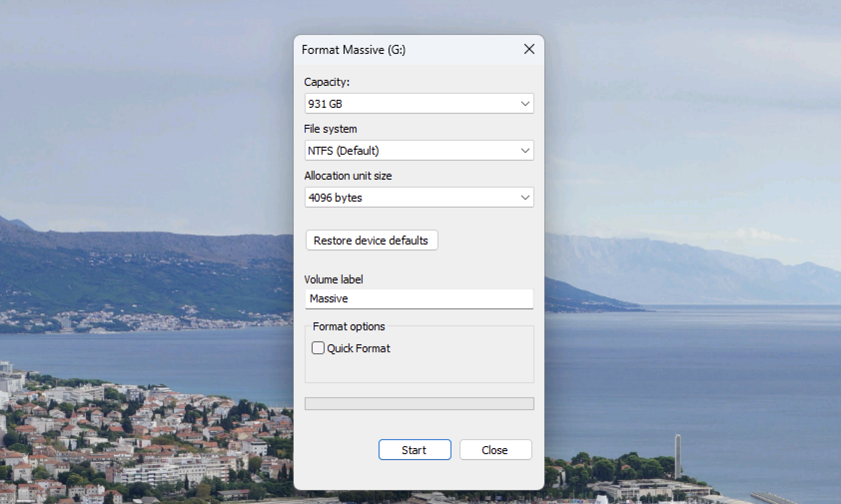This screenshot has height=504, width=841.
Task: Enable the Quick Format checkbox
Action: [318, 348]
